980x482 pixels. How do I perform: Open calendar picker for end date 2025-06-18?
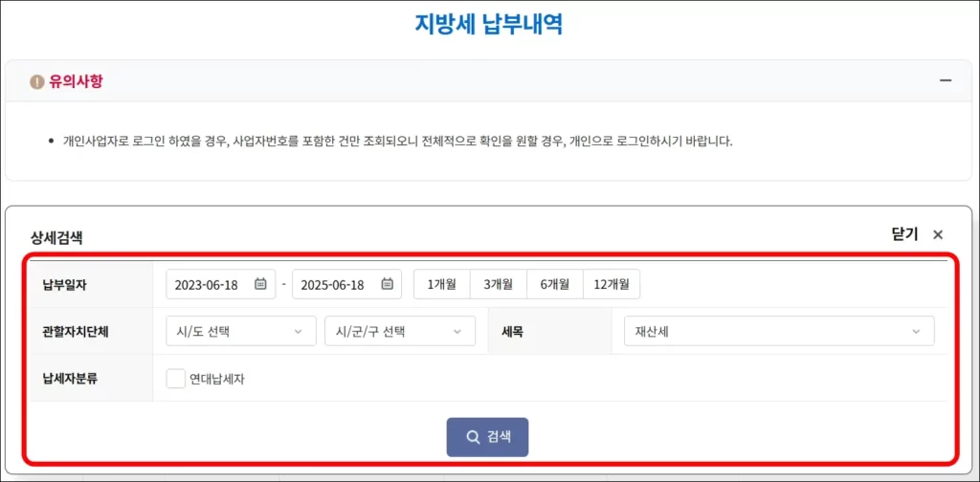tap(387, 284)
